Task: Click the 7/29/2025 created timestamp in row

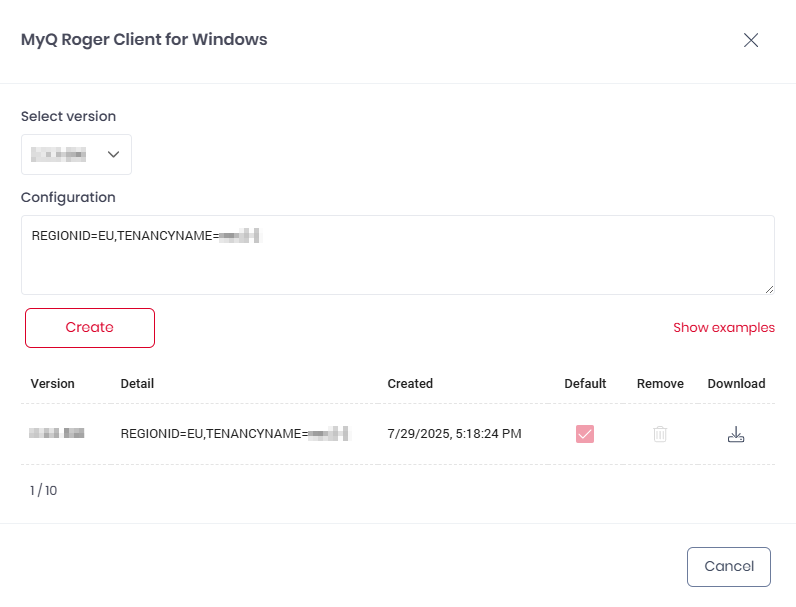Action: [x=454, y=434]
